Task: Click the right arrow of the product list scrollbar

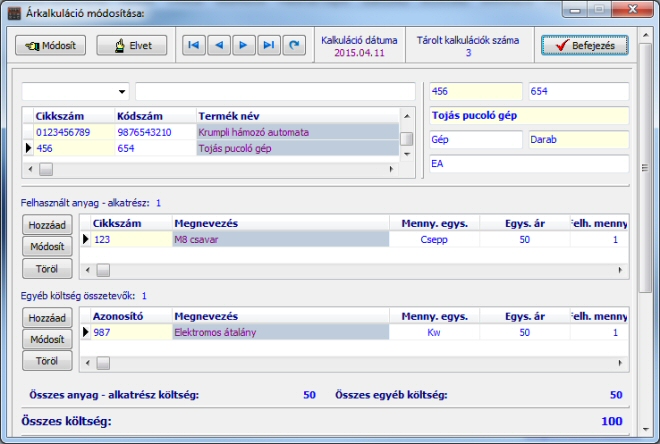Action: pos(391,169)
